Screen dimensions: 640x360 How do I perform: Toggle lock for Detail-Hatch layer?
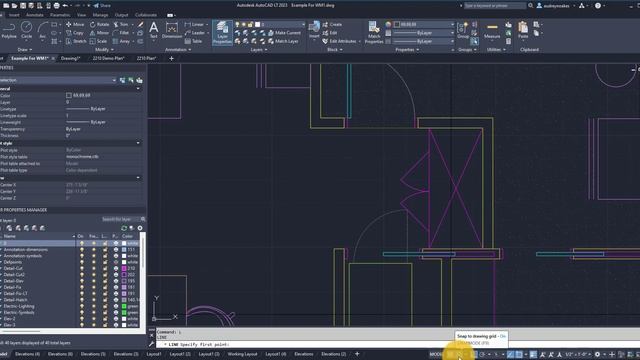coord(105,300)
